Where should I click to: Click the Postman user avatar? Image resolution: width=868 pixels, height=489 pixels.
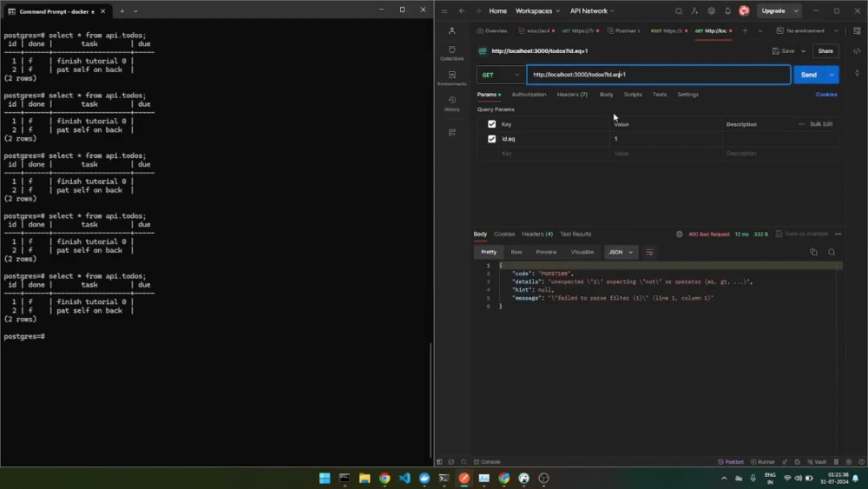click(x=744, y=11)
